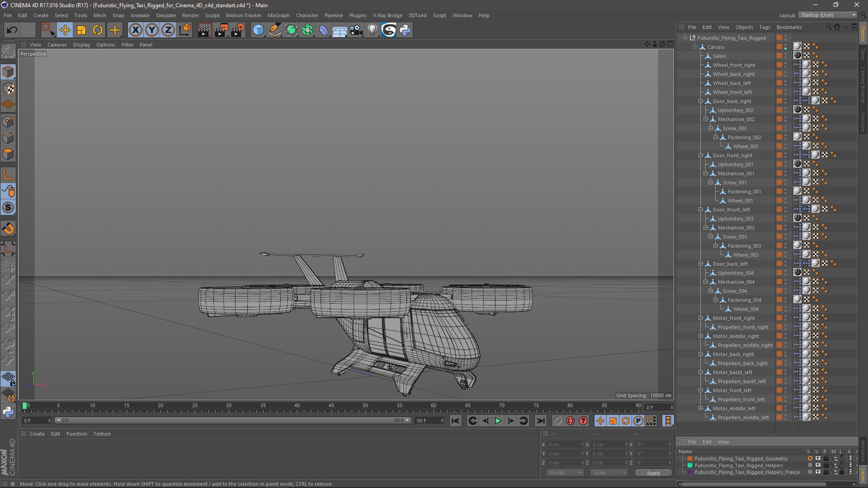Open the Simulate menu

(x=166, y=15)
